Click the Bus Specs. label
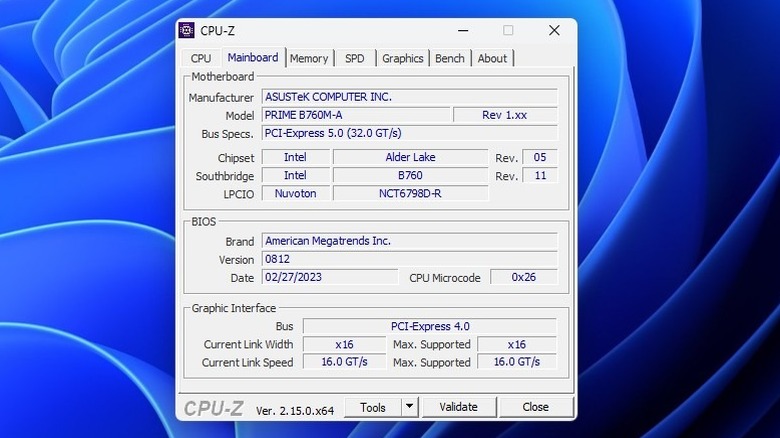Screen dimensions: 780x438 (x=227, y=134)
